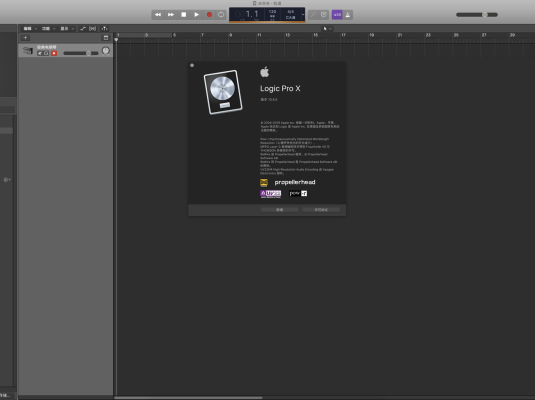This screenshot has width=535, height=400.
Task: Toggle the Flex show/hide button
Action: pos(92,29)
